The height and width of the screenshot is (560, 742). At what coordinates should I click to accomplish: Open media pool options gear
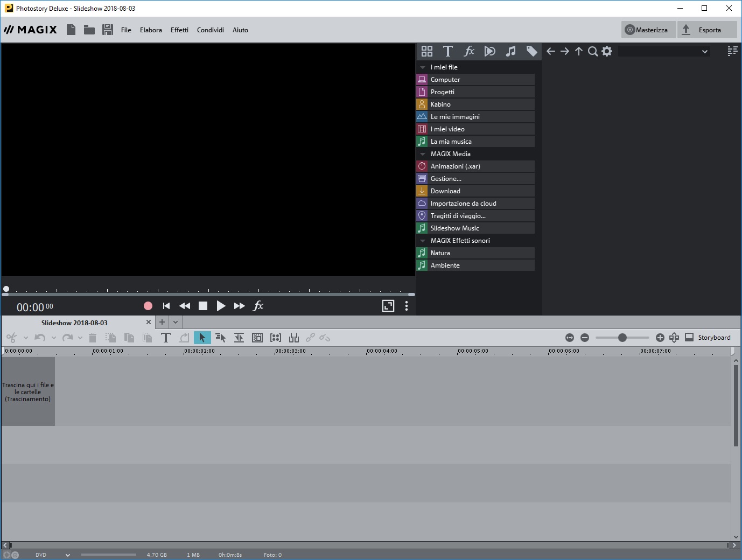pyautogui.click(x=607, y=51)
